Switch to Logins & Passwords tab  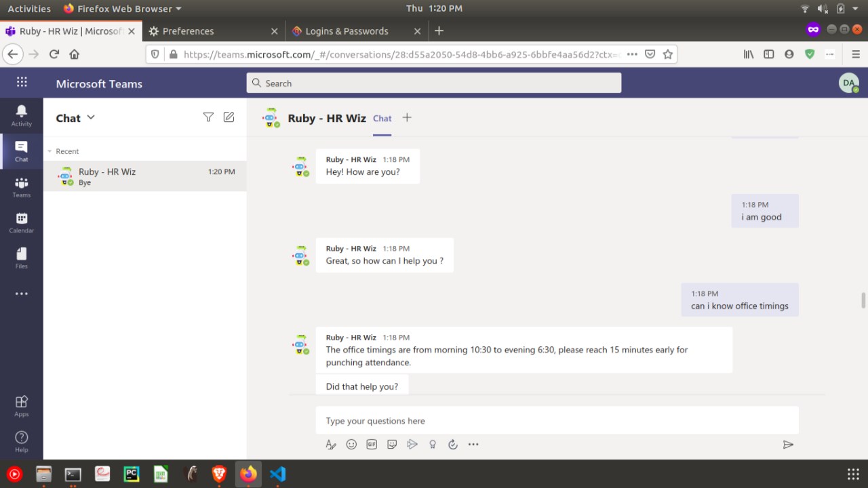[x=355, y=31]
